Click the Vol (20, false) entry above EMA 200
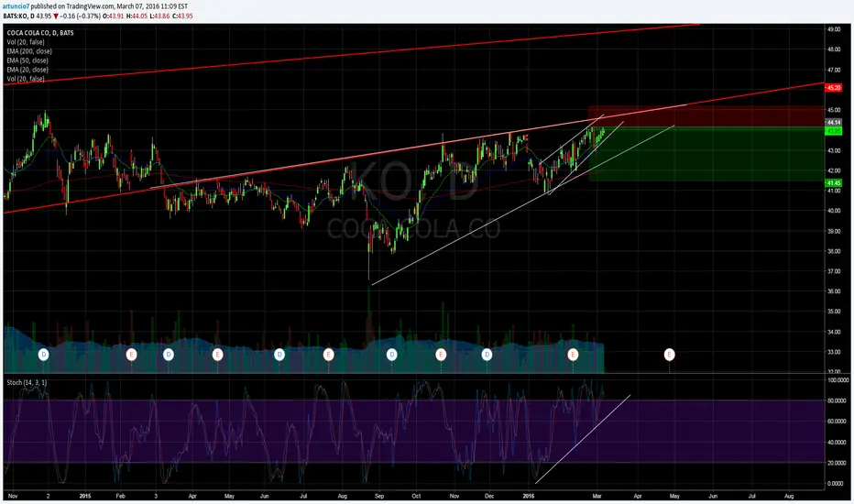Image resolution: width=854 pixels, height=504 pixels. click(x=26, y=42)
